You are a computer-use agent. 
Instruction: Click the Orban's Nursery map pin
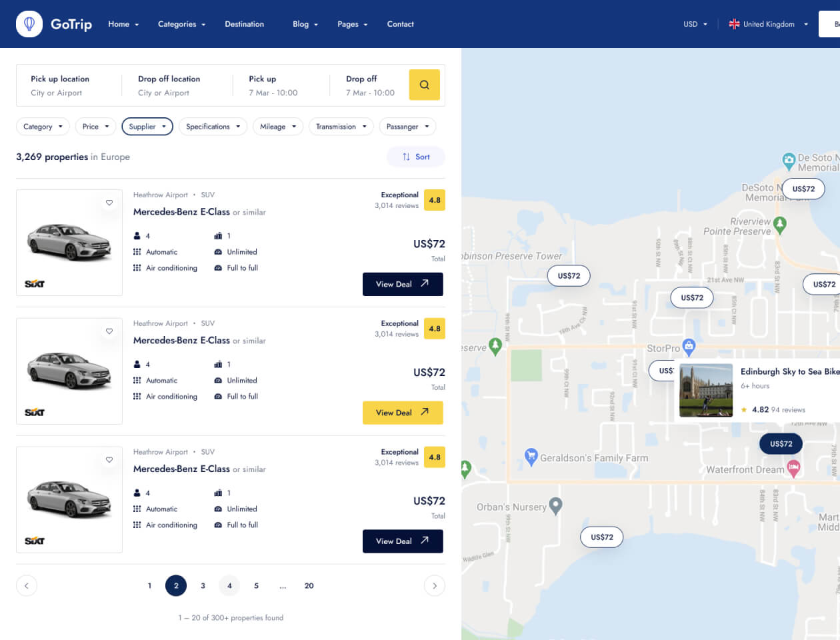(555, 505)
